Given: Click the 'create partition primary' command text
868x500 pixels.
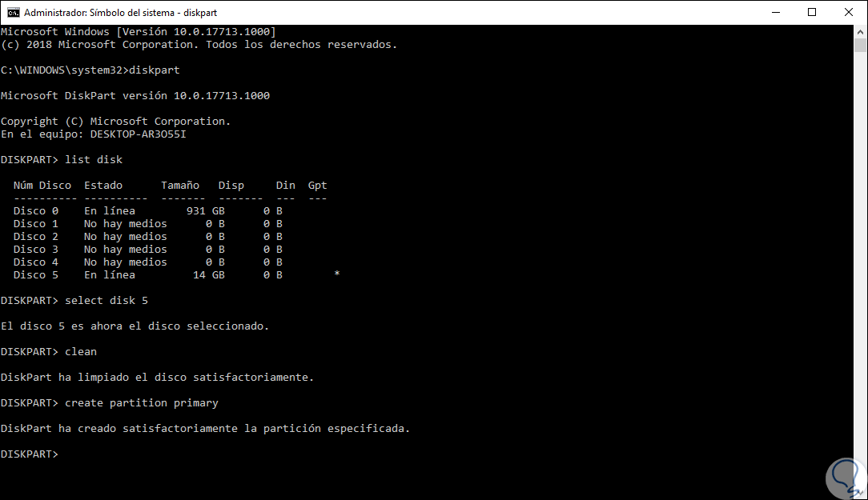Looking at the screenshot, I should (x=142, y=402).
